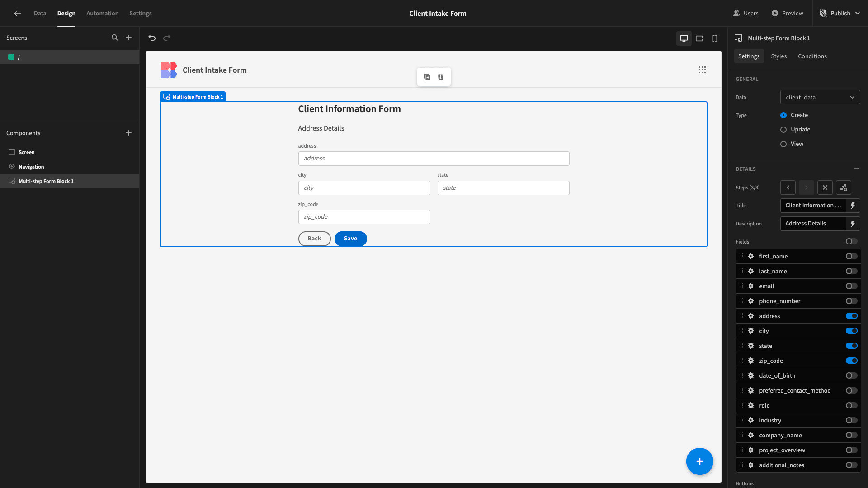Click the floating blue plus button
The width and height of the screenshot is (868, 488).
(700, 461)
